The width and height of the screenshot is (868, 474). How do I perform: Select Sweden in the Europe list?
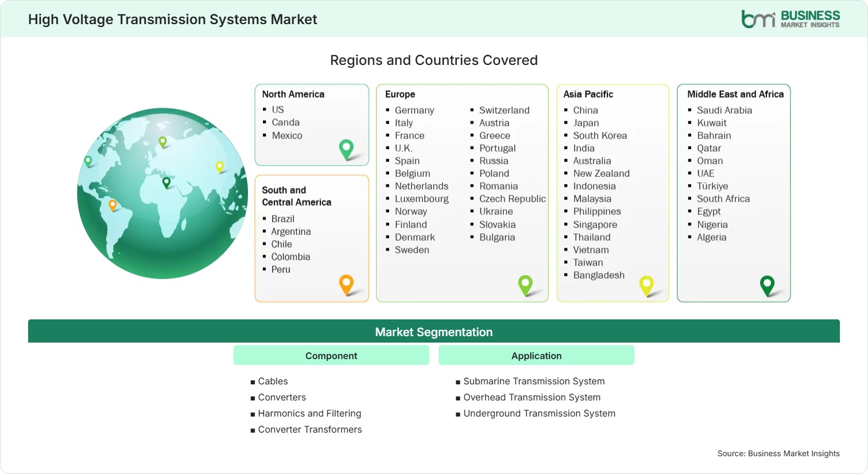click(x=412, y=250)
